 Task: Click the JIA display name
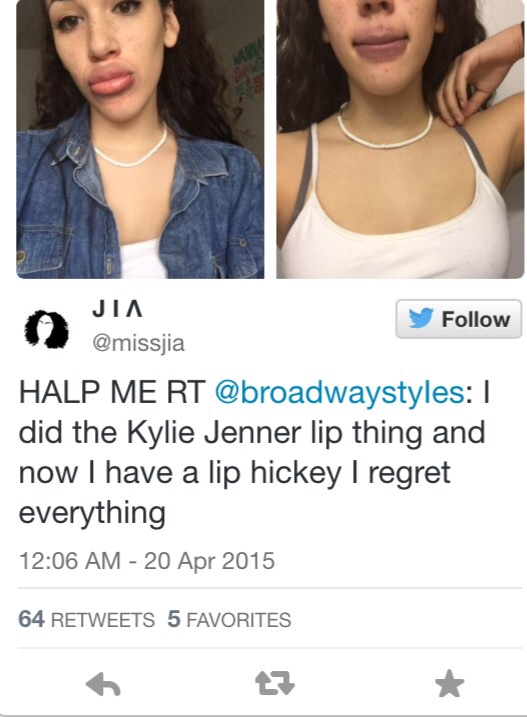pos(118,309)
